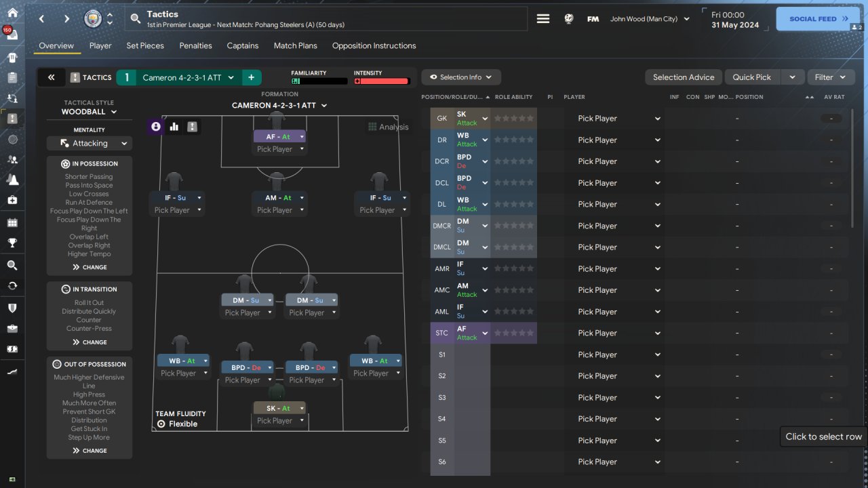Image resolution: width=868 pixels, height=488 pixels.
Task: Show instructions view on the pitch
Action: [193, 127]
